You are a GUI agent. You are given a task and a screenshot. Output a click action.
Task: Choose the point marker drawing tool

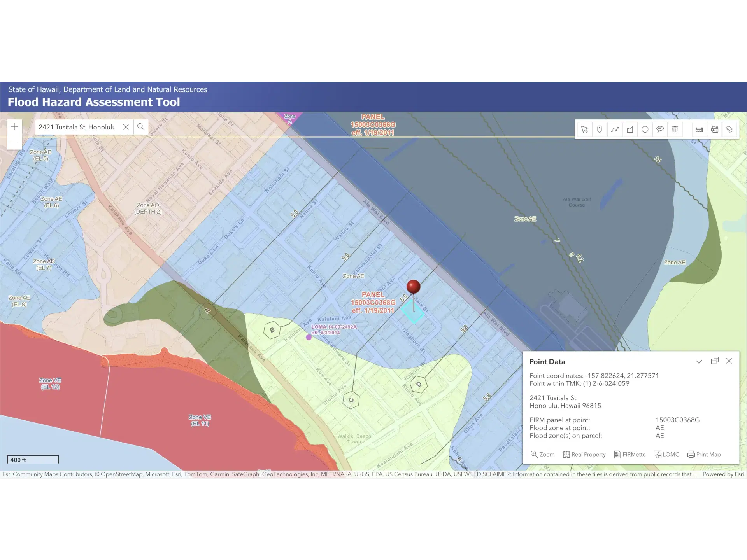pos(600,129)
